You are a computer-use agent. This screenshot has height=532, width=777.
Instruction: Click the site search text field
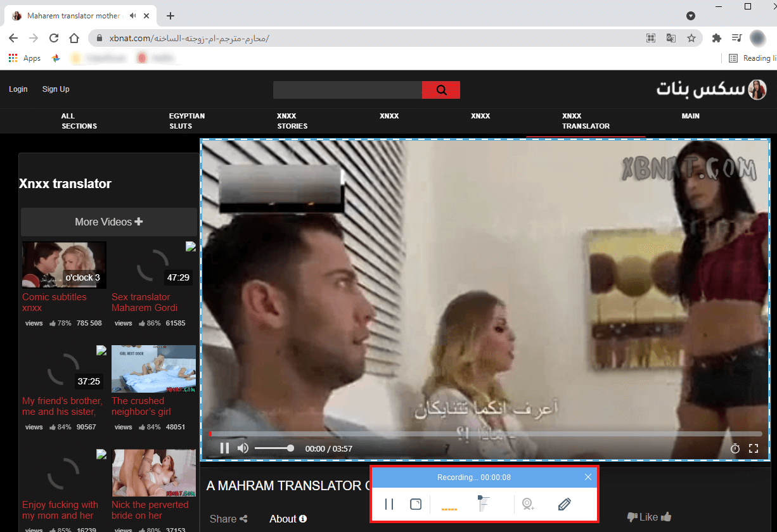tap(347, 90)
